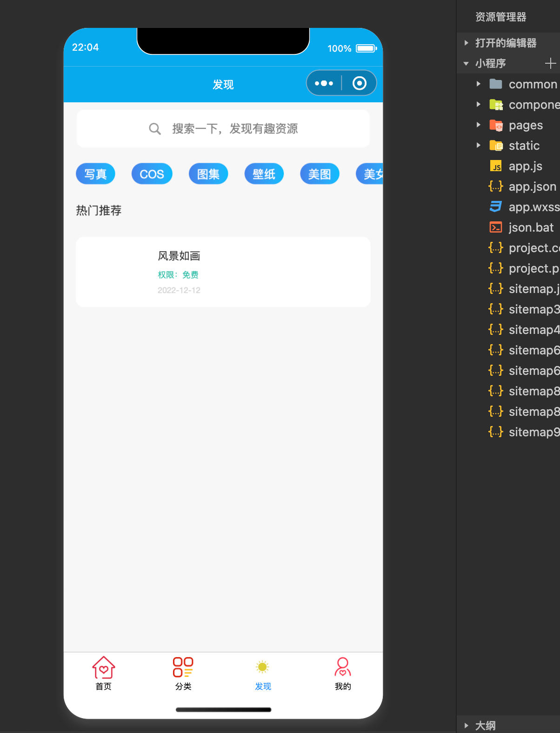Open the sitemap.j… file
Viewport: 560px width, 733px height.
(534, 289)
